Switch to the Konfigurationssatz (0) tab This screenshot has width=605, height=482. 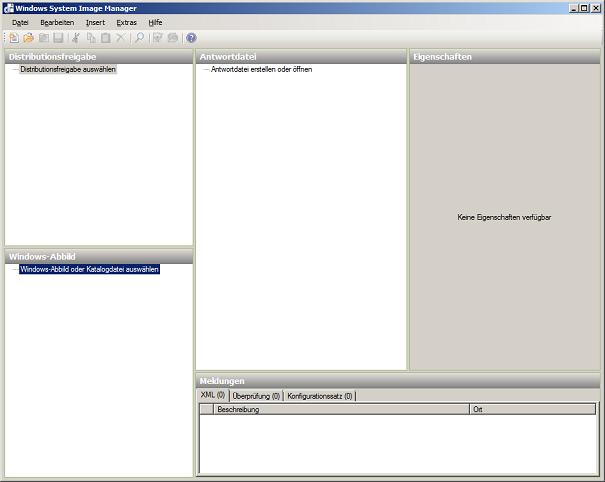point(320,396)
